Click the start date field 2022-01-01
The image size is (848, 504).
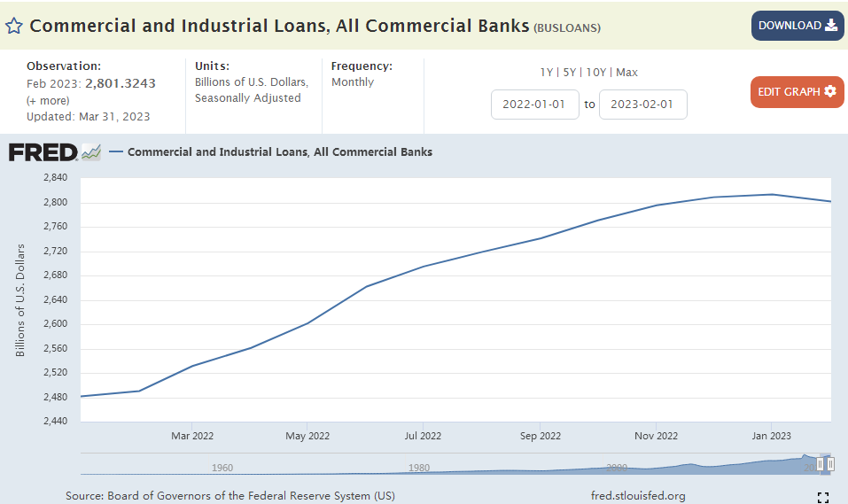point(535,105)
